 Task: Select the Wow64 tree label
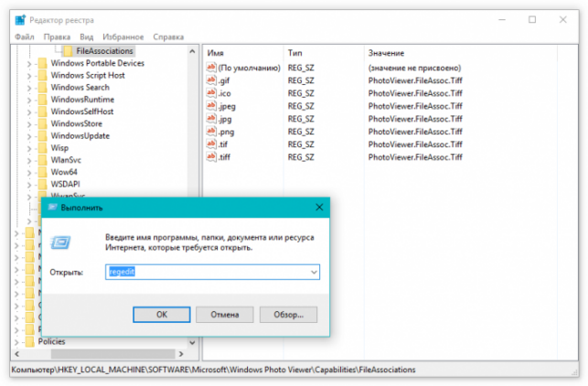pos(64,172)
